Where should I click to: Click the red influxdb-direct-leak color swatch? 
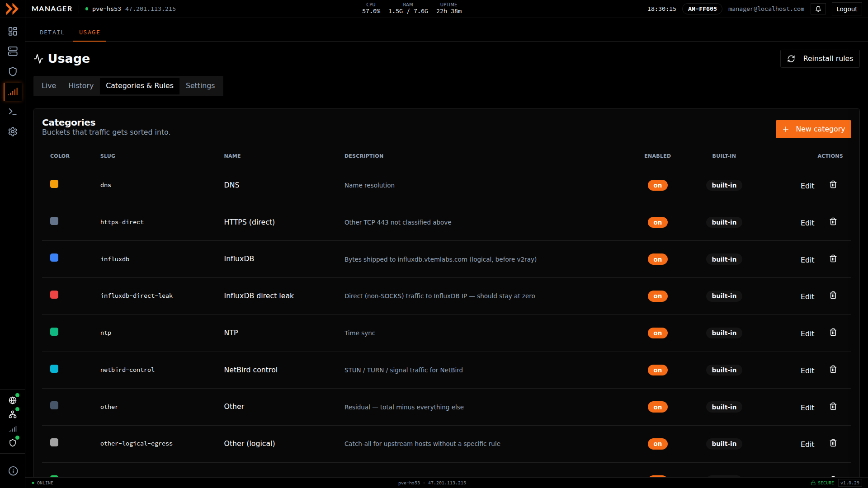click(54, 295)
